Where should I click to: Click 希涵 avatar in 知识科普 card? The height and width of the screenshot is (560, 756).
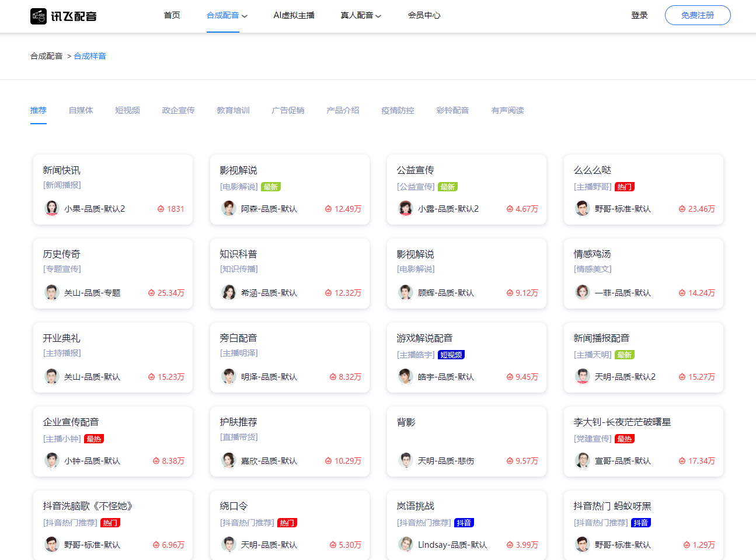click(x=229, y=292)
